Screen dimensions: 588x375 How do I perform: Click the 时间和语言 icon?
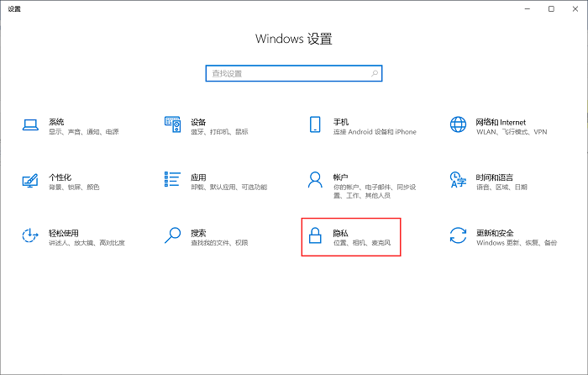pos(458,181)
